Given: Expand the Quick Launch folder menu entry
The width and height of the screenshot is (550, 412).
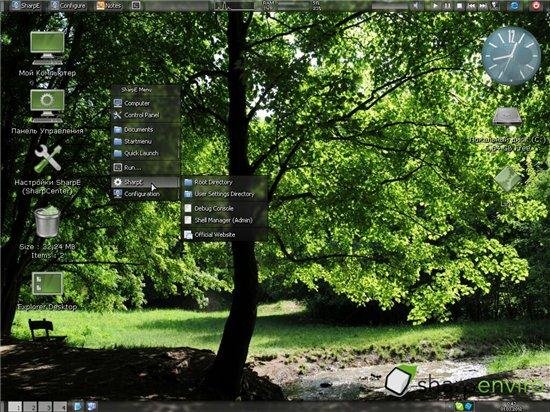Looking at the screenshot, I should [x=145, y=153].
